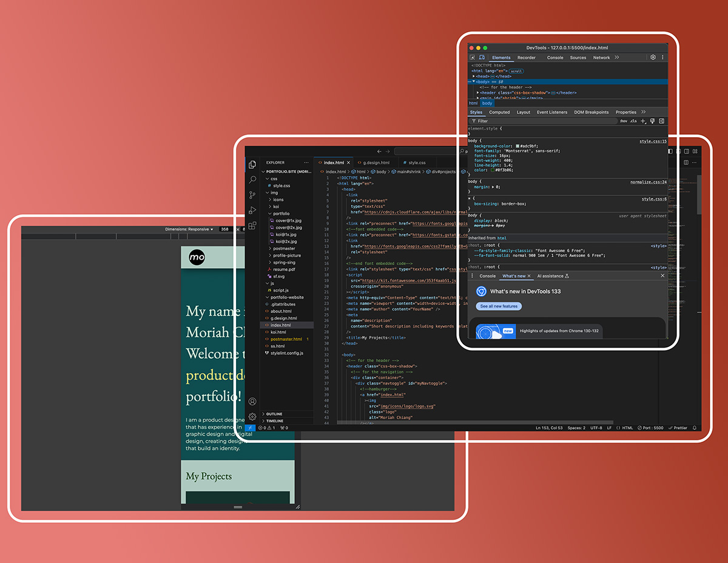Viewport: 728px width, 563px height.
Task: Open the Search icon in VS Code sidebar
Action: pos(252,179)
